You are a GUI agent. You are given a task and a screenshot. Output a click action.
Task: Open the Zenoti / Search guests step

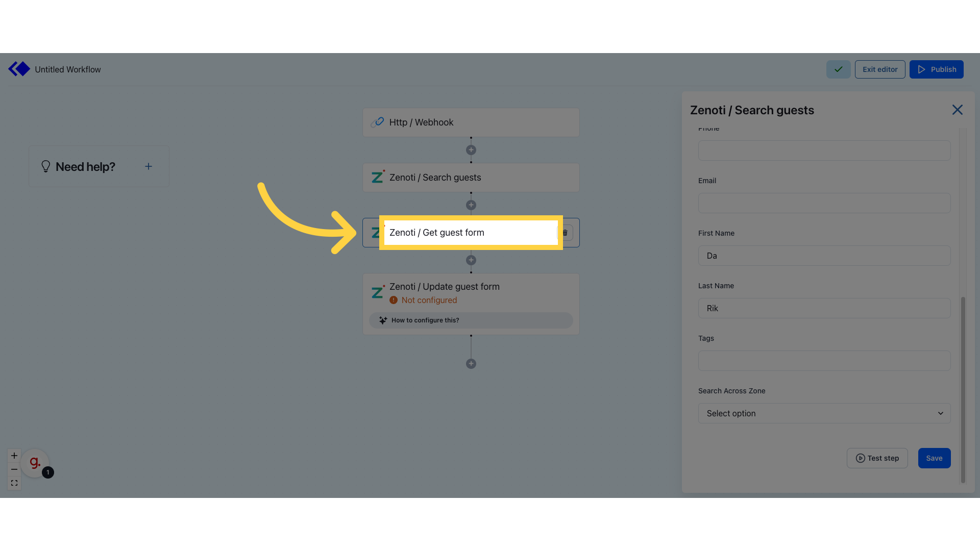pos(471,178)
